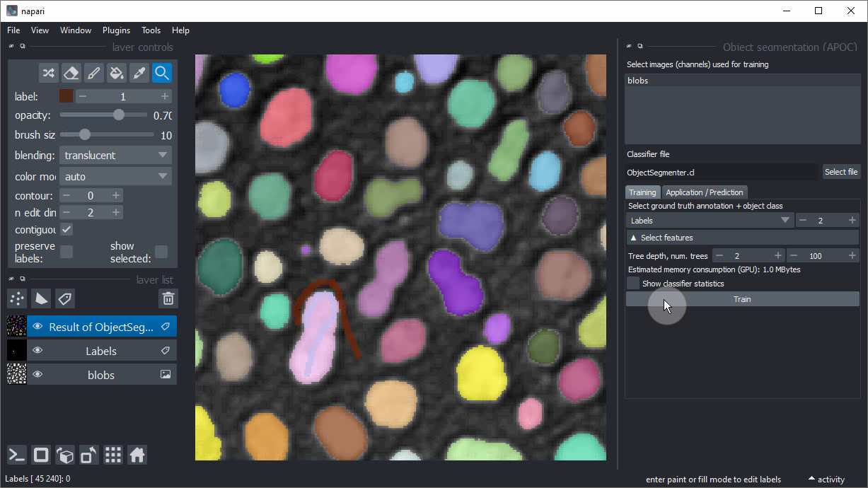Open the Plugins menu
Image resolution: width=868 pixels, height=488 pixels.
pyautogui.click(x=116, y=30)
